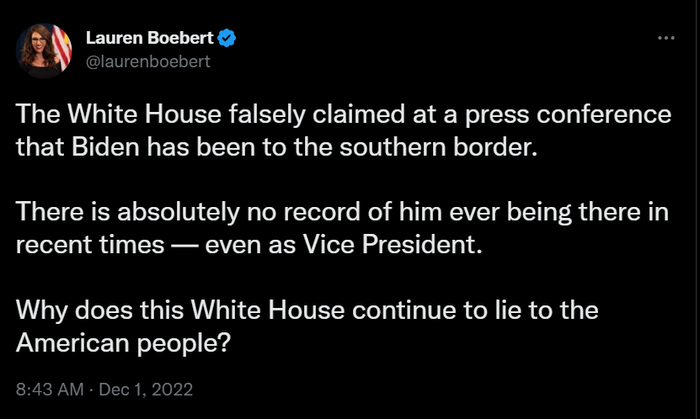Click the words "Vice President" in the tweet
The width and height of the screenshot is (700, 419).
[x=406, y=245]
